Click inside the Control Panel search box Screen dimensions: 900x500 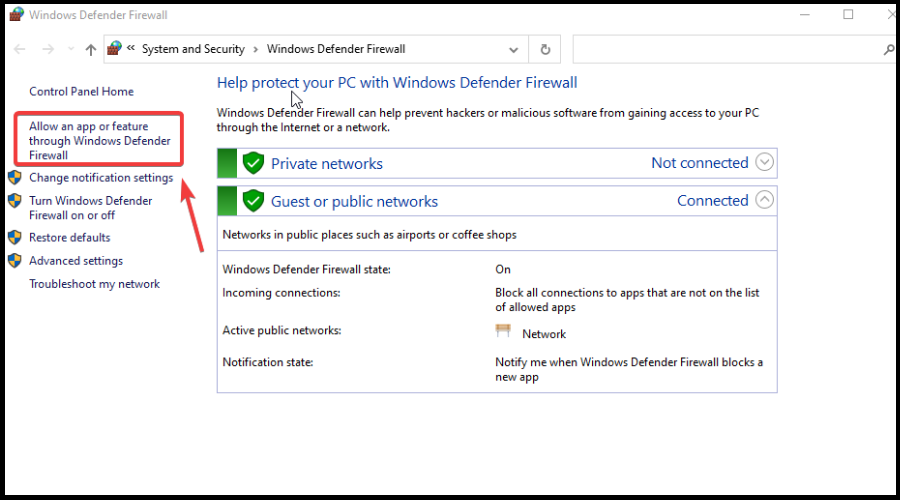(726, 50)
